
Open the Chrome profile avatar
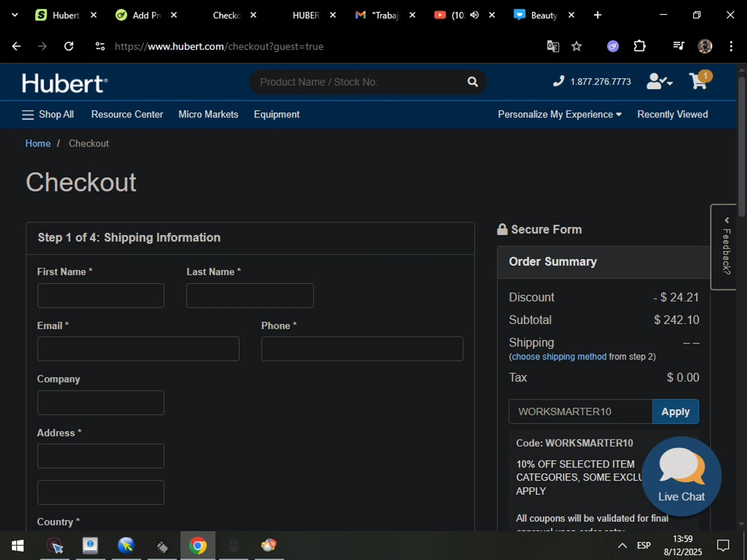click(705, 46)
